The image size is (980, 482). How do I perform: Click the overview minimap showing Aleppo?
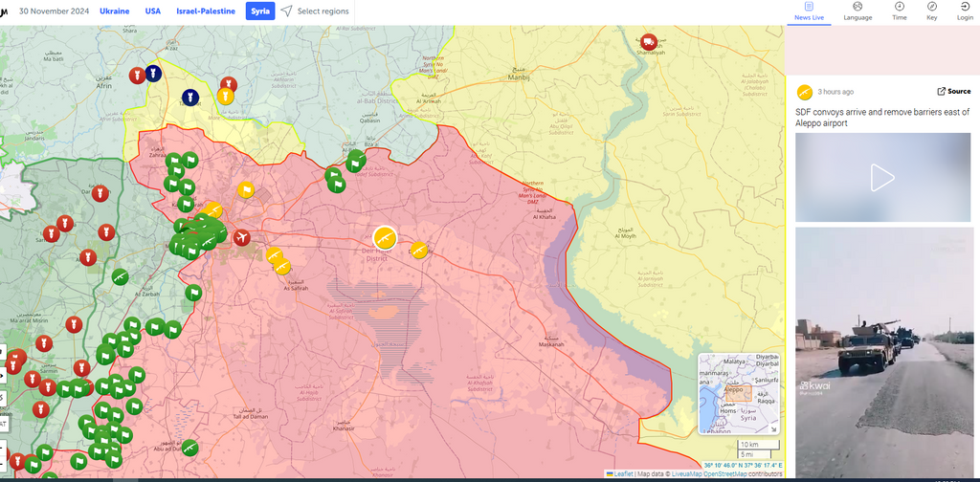pos(738,394)
